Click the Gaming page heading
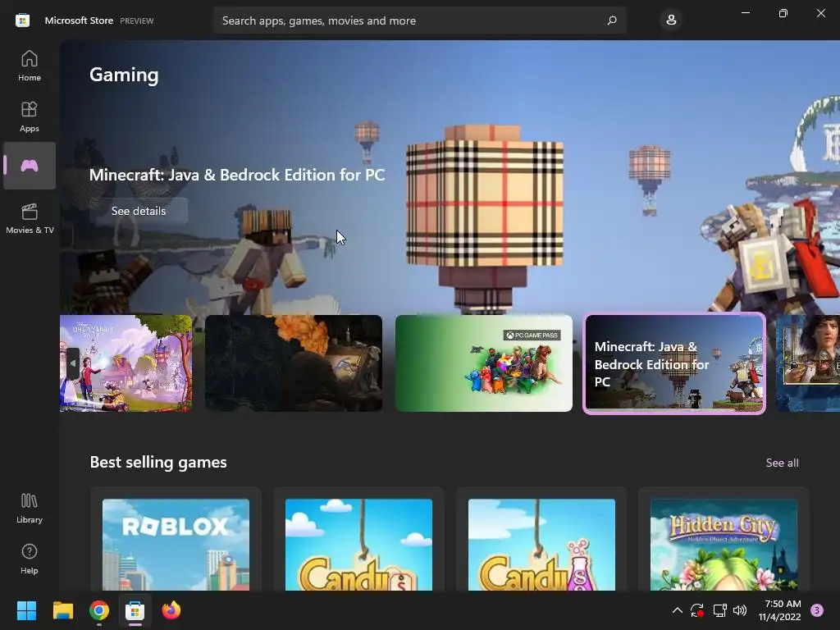Screen dimensions: 840x630 pyautogui.click(x=125, y=75)
